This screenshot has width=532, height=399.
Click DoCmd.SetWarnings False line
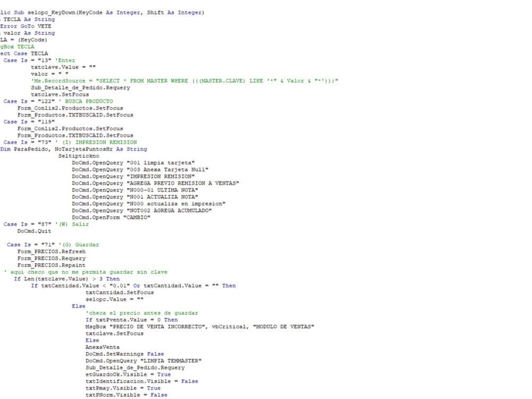coord(125,354)
